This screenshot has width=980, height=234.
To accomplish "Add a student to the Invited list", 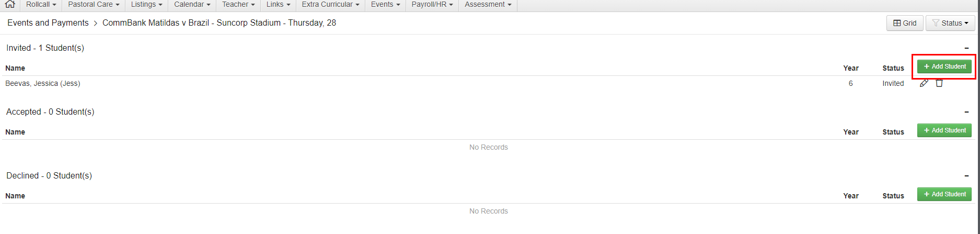I will (944, 66).
